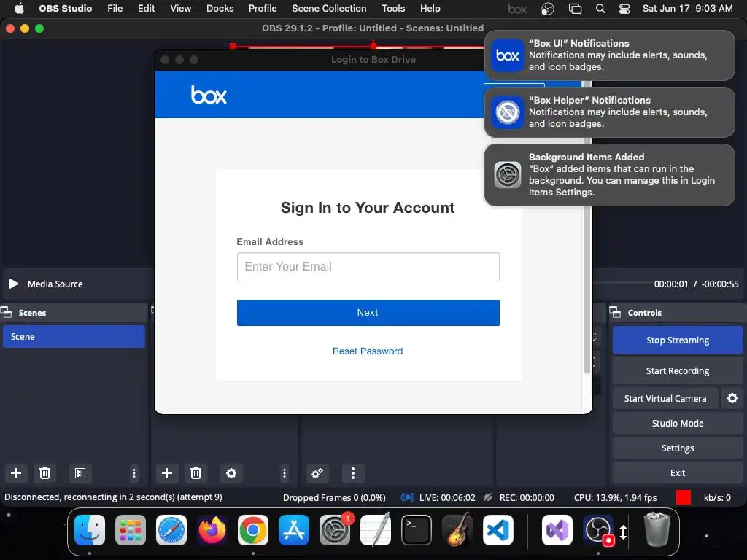Click the red stream status indicator
This screenshot has height=560, width=747.
coord(684,497)
